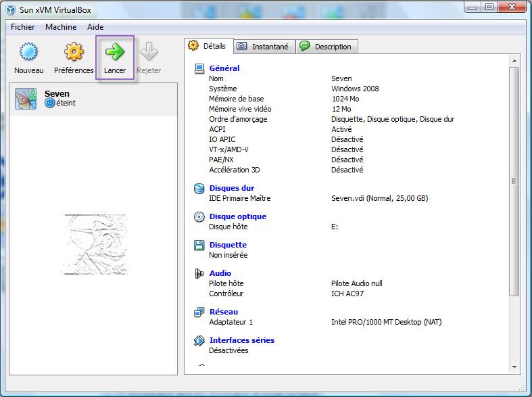Open the Machine menu
532x397 pixels.
(61, 27)
